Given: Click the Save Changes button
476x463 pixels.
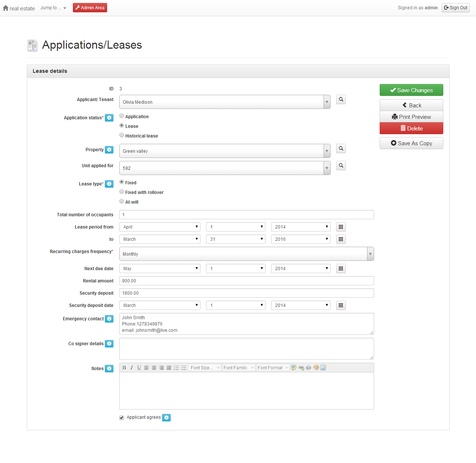Looking at the screenshot, I should (411, 90).
